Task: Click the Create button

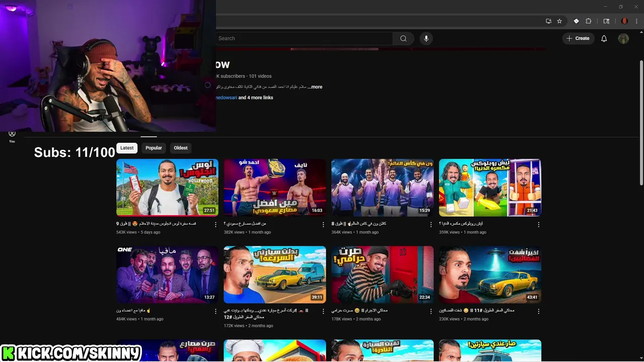Action: [x=578, y=38]
